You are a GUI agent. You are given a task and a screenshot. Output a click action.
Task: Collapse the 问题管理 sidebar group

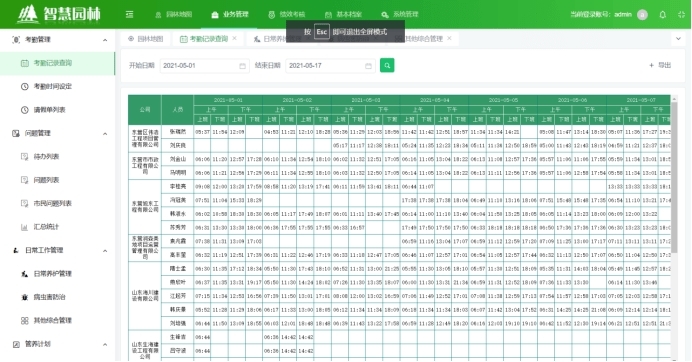(x=105, y=134)
